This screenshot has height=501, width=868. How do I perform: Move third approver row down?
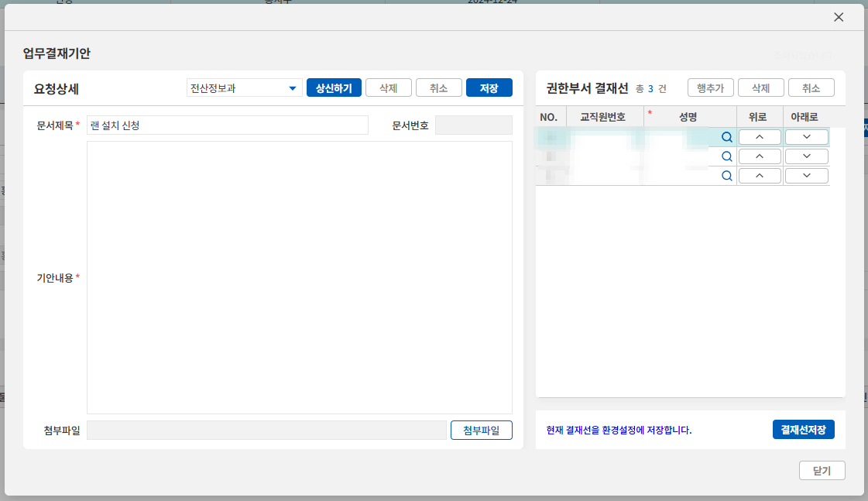(x=806, y=176)
